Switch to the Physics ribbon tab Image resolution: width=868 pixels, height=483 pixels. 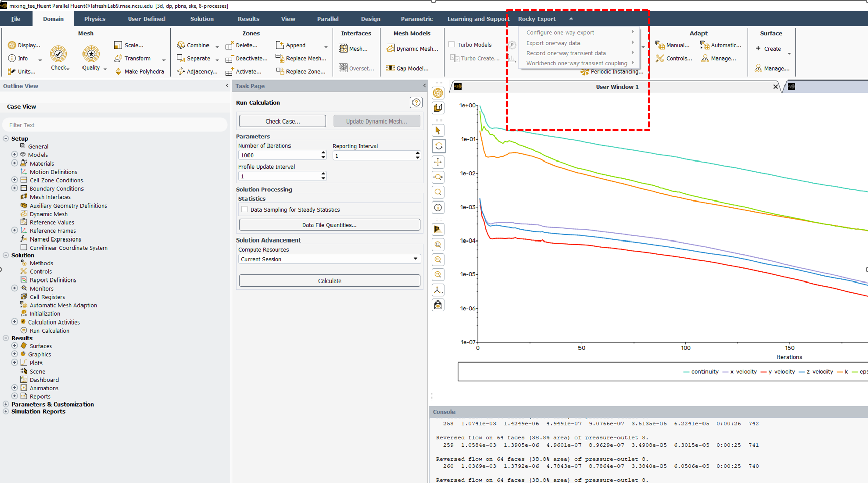pyautogui.click(x=95, y=19)
